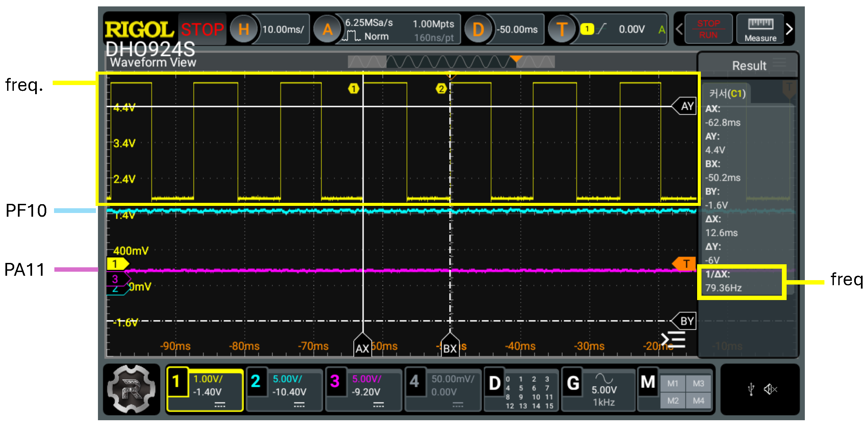Click the RIGOL gear navigation icon
This screenshot has width=868, height=430.
tap(131, 389)
